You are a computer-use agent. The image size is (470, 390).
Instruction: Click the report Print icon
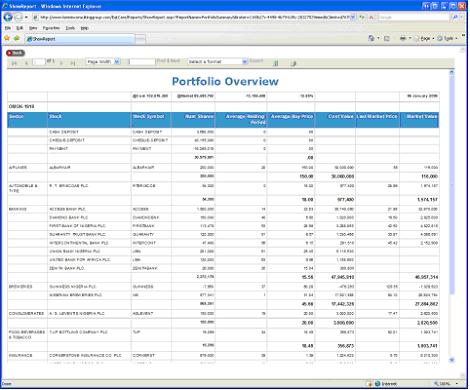click(293, 63)
